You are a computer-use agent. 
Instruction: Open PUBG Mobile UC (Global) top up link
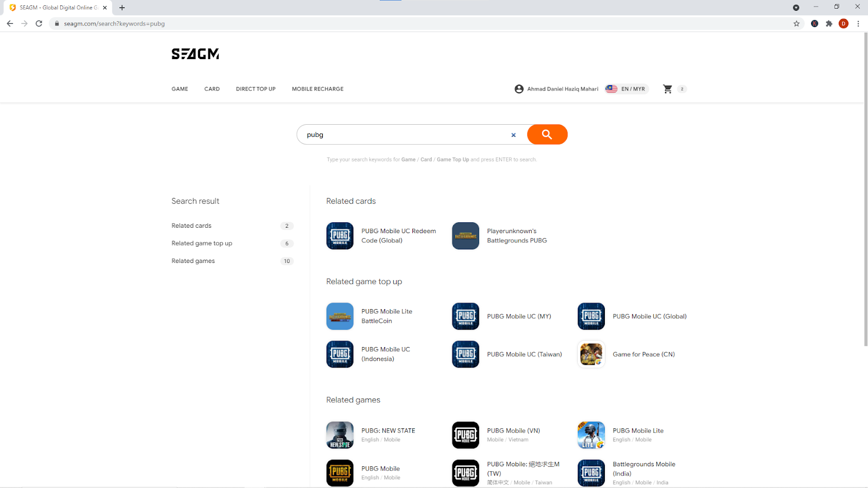pos(650,316)
